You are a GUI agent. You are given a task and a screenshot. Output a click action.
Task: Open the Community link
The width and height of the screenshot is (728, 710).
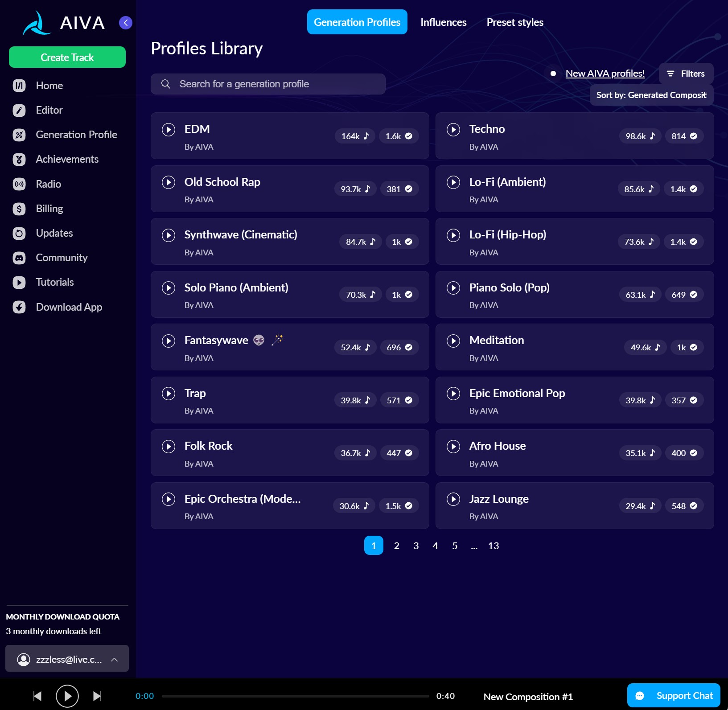click(x=51, y=258)
